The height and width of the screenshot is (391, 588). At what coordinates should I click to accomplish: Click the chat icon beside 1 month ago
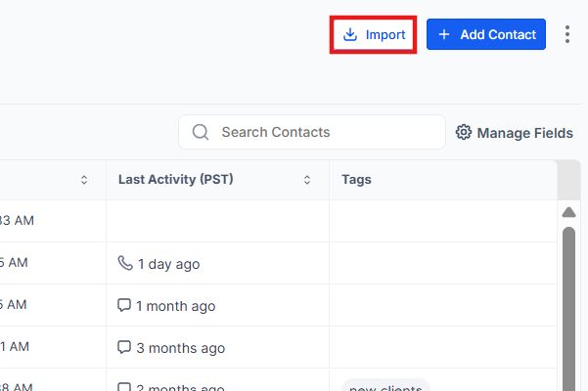coord(124,305)
